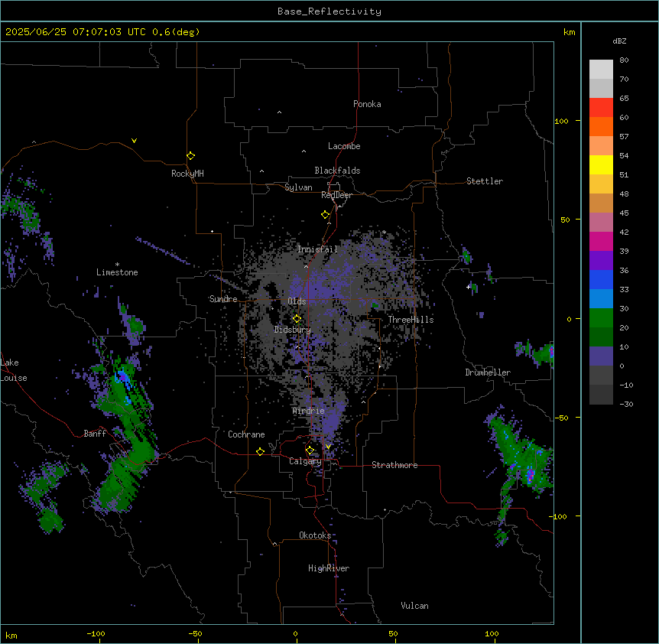Click the Cochrane city label
This screenshot has height=644, width=659.
point(246,434)
